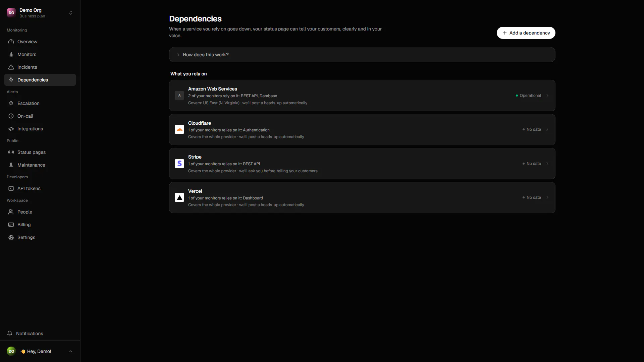Screen dimensions: 644x362
Task: Navigate to Incidents
Action: click(x=40, y=67)
